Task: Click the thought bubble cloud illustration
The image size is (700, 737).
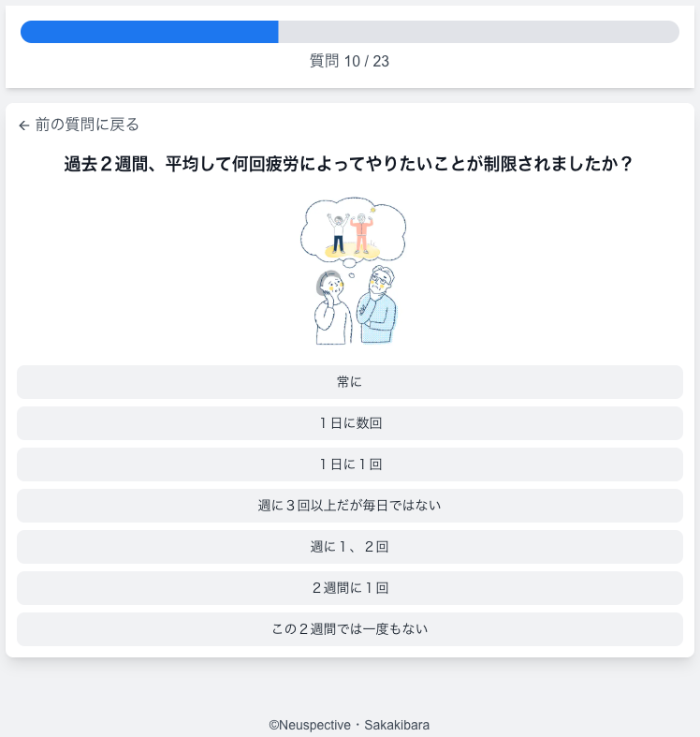Action: coord(354,230)
